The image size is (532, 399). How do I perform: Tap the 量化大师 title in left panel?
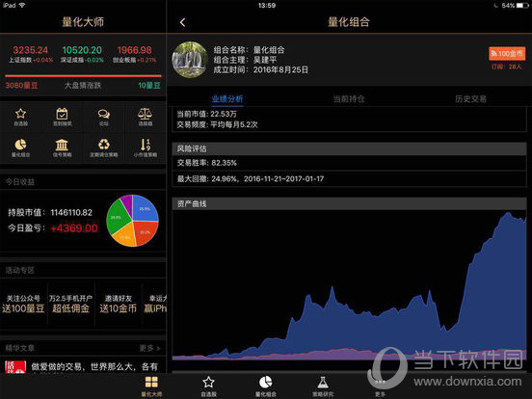pyautogui.click(x=83, y=22)
